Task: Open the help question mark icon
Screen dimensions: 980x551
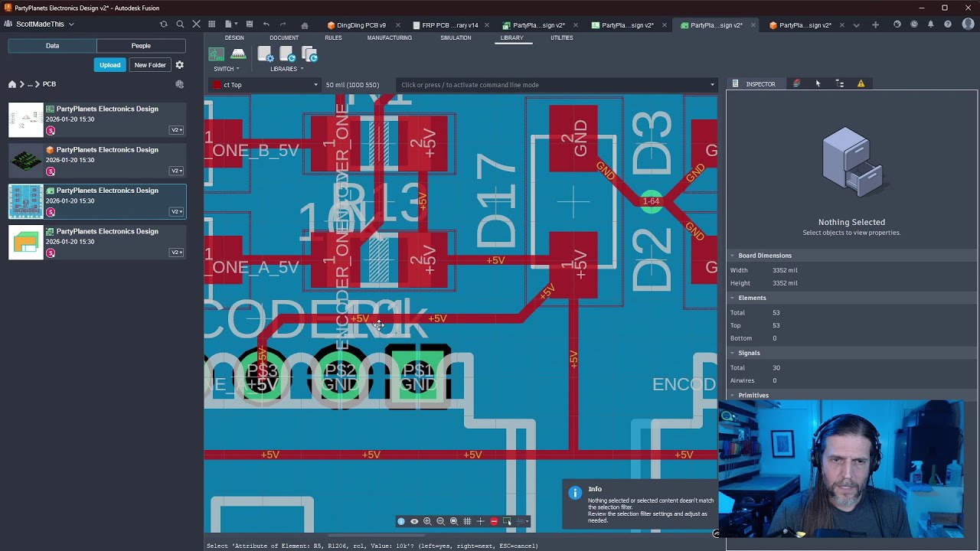Action: [948, 24]
